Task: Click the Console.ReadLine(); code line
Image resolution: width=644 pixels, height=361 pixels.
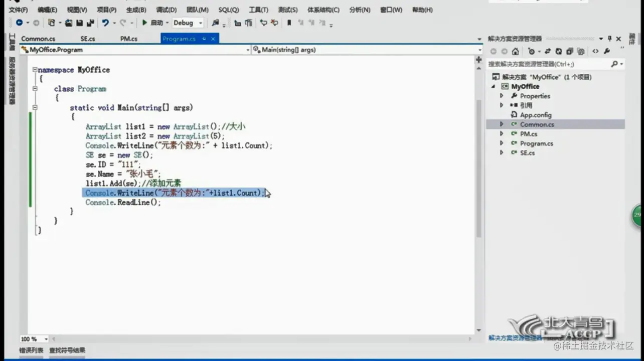Action: tap(123, 203)
